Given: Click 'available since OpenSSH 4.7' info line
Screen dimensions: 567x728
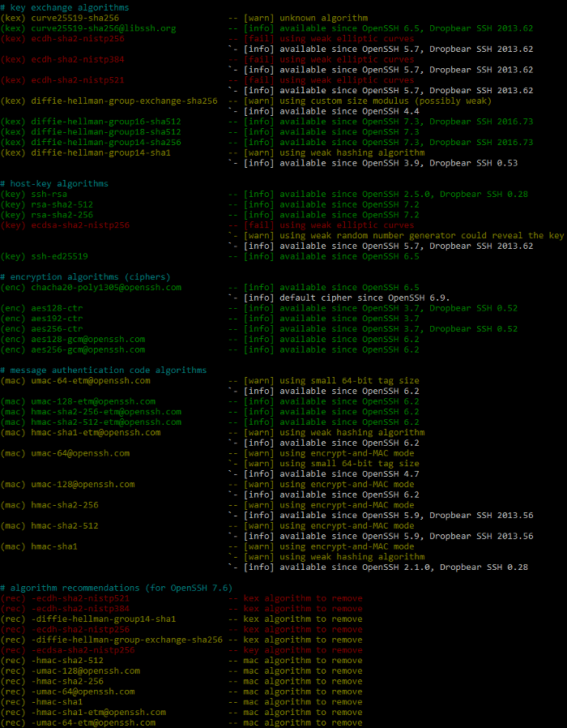Looking at the screenshot, I should [x=349, y=474].
